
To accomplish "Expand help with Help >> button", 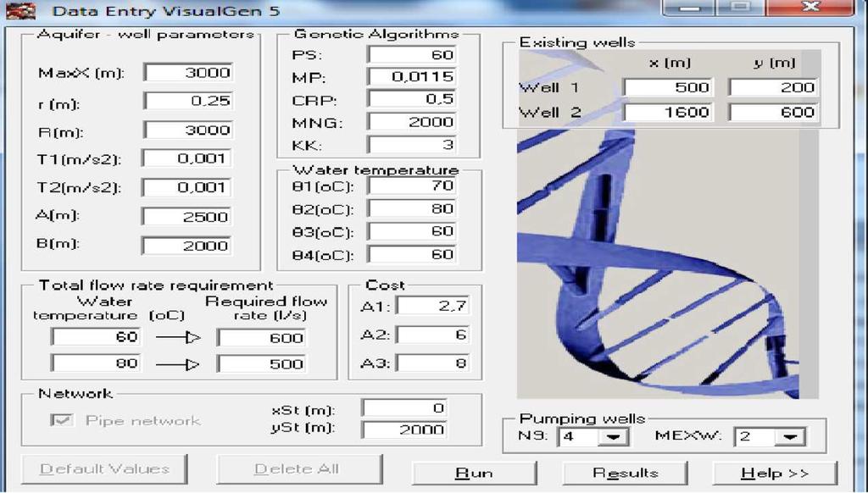I will click(x=775, y=474).
